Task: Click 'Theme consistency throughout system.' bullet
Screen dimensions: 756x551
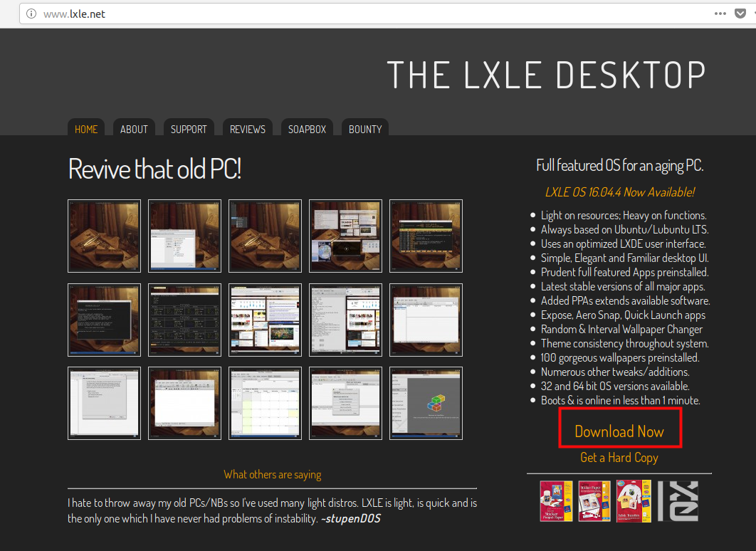Action: tap(624, 343)
